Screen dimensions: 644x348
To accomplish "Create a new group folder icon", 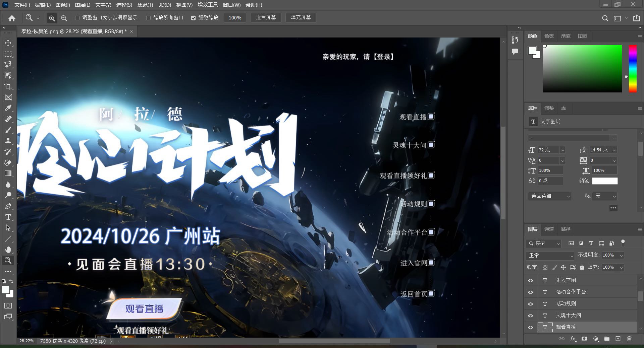I will (607, 339).
